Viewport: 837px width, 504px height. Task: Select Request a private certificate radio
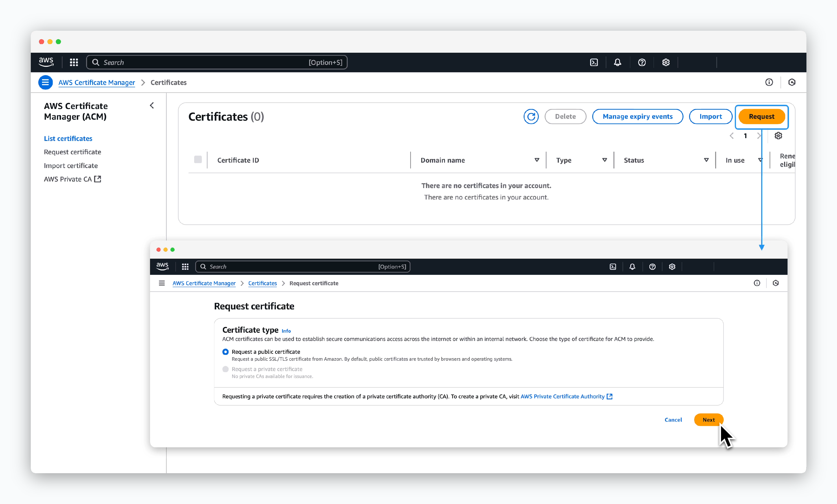click(225, 369)
